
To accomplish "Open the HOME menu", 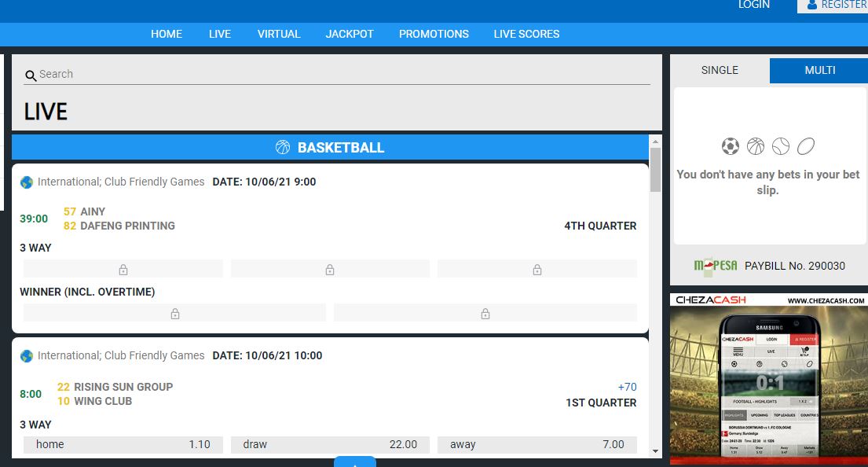I will point(166,34).
